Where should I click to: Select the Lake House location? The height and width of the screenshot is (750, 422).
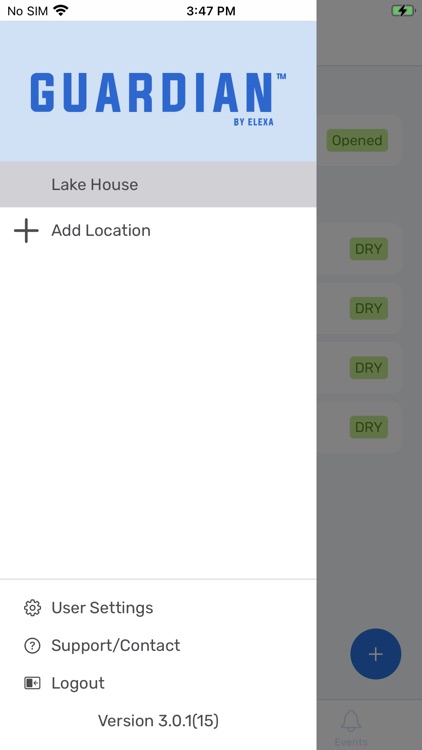tap(158, 185)
